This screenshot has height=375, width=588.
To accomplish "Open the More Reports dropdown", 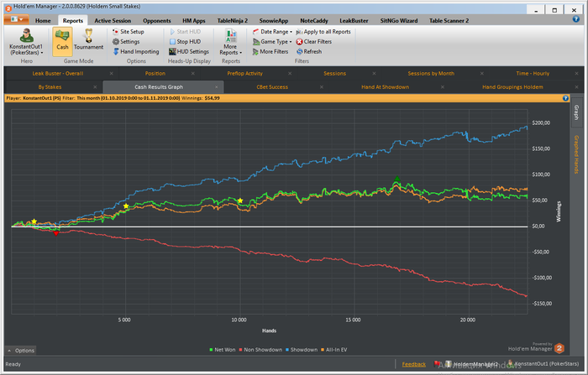I will (x=231, y=42).
